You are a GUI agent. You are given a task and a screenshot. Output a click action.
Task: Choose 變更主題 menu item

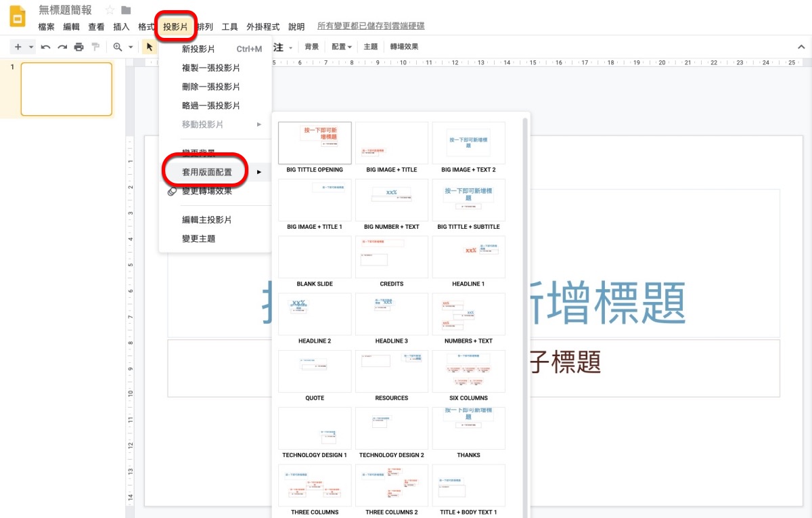coord(215,239)
